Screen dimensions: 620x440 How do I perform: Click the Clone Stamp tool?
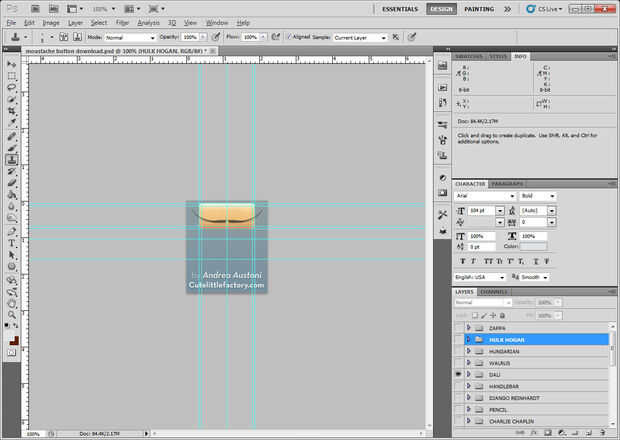[11, 159]
